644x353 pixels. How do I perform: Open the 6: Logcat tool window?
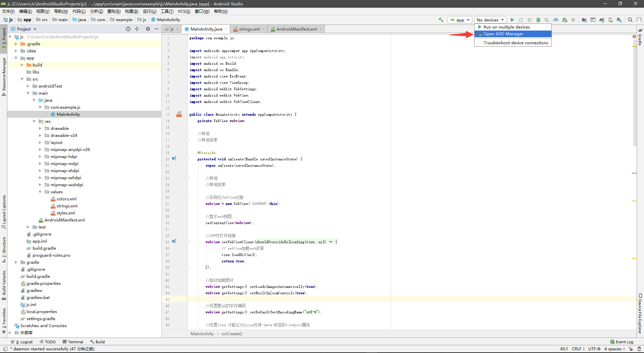coord(22,342)
